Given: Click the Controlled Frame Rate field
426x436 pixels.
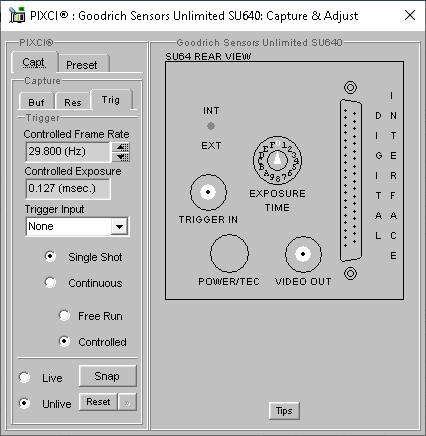Looking at the screenshot, I should tap(68, 152).
